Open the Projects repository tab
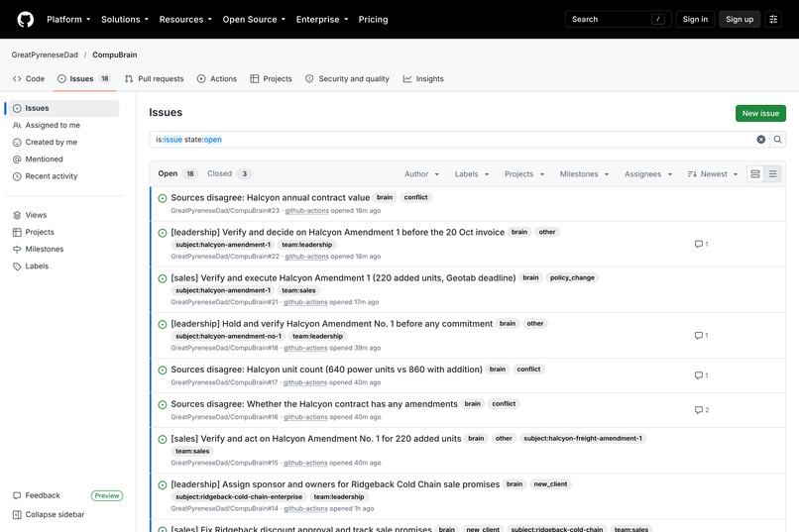 (x=271, y=79)
